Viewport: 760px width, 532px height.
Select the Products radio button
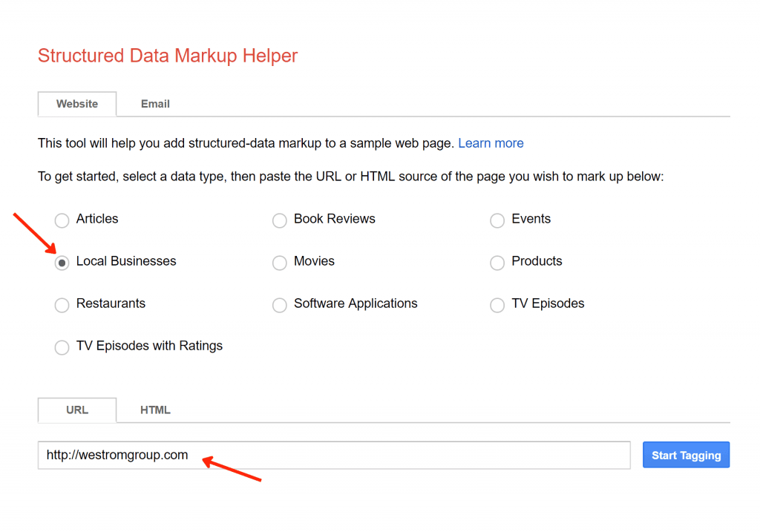(497, 263)
